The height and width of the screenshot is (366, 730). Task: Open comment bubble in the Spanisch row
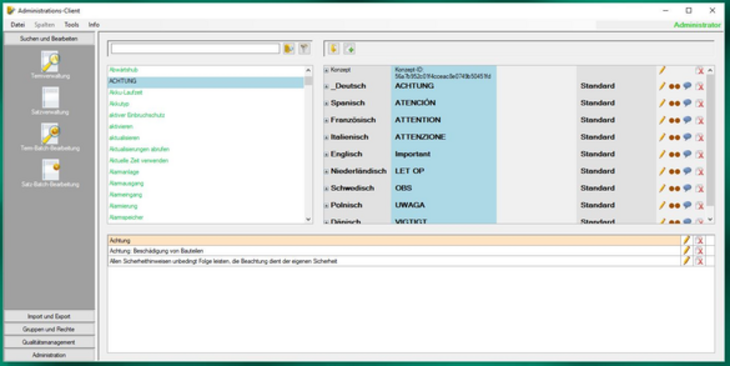click(x=687, y=103)
